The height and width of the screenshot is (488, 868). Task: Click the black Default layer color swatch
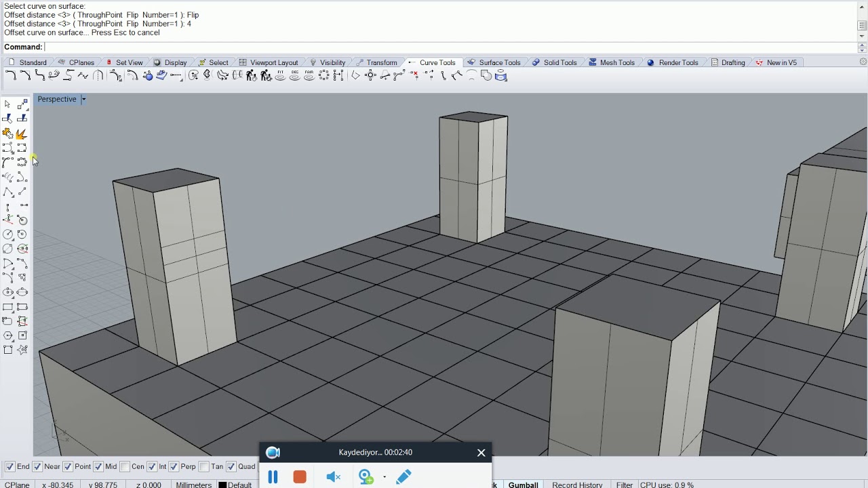click(222, 485)
